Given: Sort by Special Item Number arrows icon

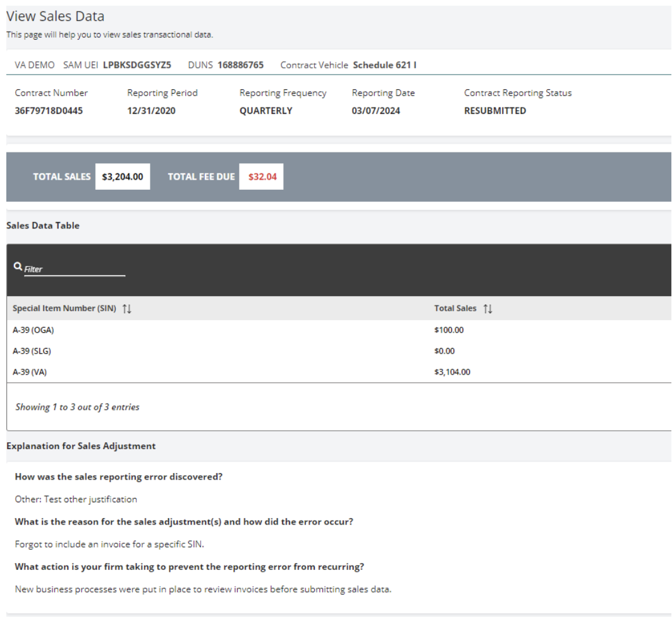Looking at the screenshot, I should [x=127, y=309].
